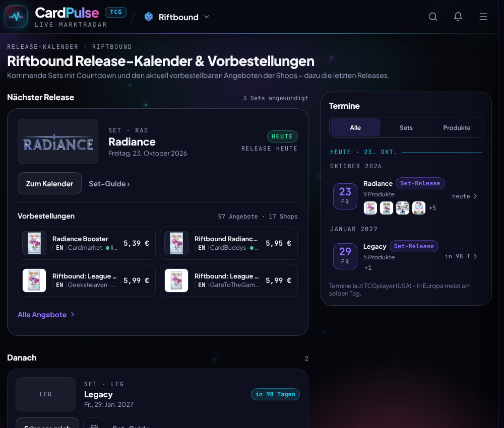Click fourth product thumbnail under Radiance 9 Produkte
504x428 pixels.
click(x=418, y=208)
